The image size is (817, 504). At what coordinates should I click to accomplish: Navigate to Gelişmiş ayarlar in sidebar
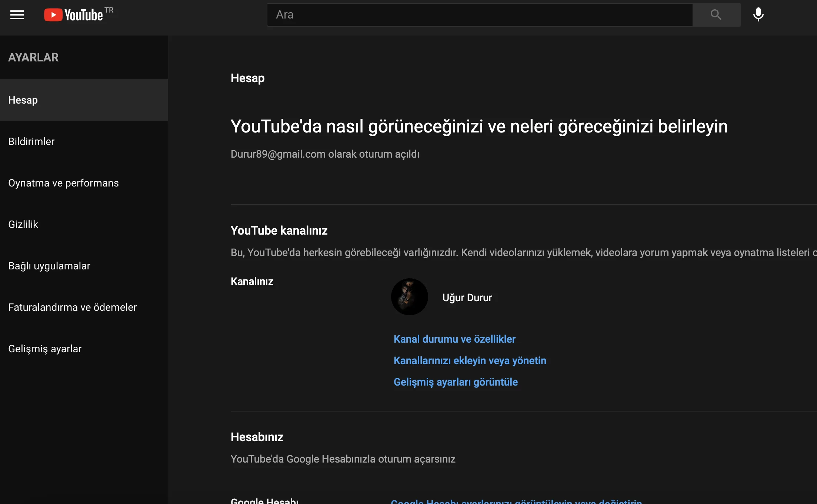tap(45, 349)
